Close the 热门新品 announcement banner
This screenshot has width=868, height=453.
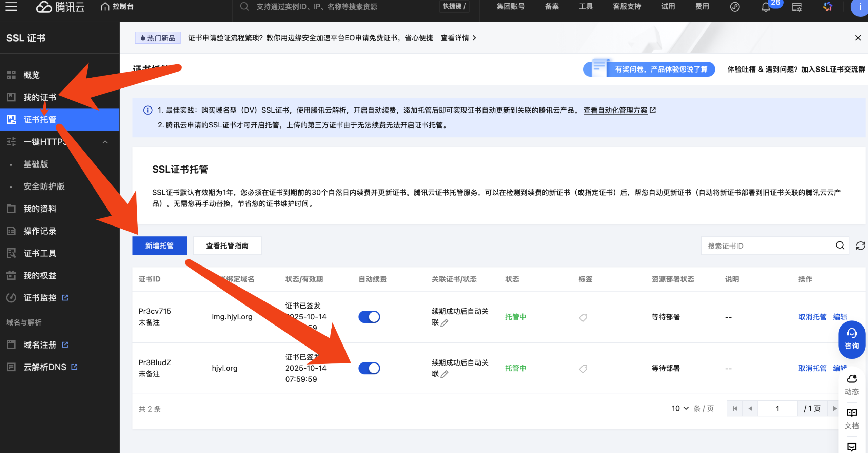click(858, 38)
